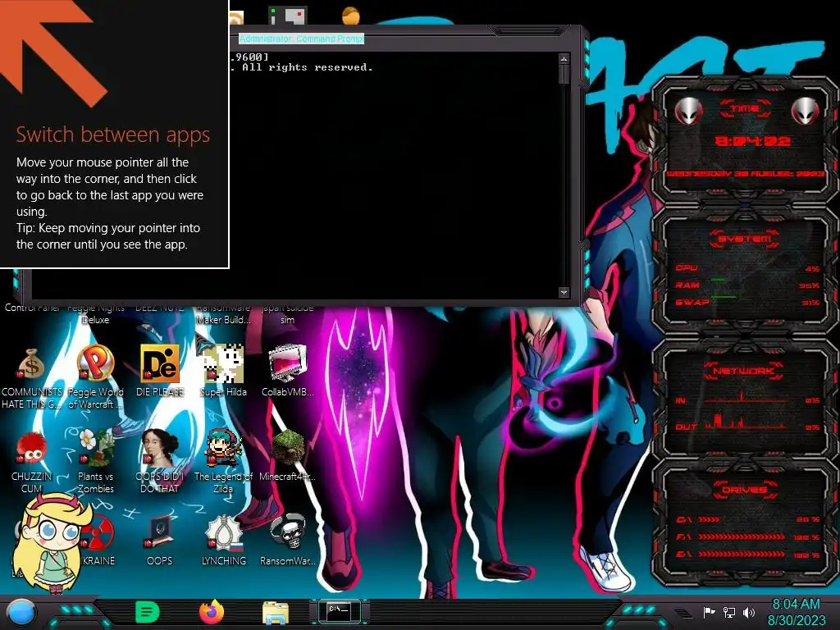
Task: Click the taskbar clock showing 8:04 AM
Action: (x=796, y=612)
